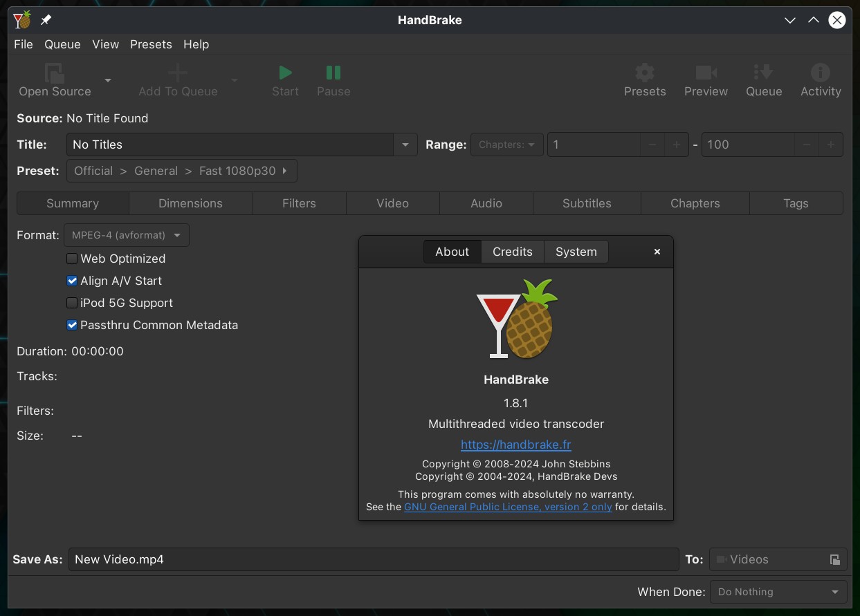Viewport: 860px width, 616px height.
Task: Switch to the Filters tab
Action: coord(299,203)
